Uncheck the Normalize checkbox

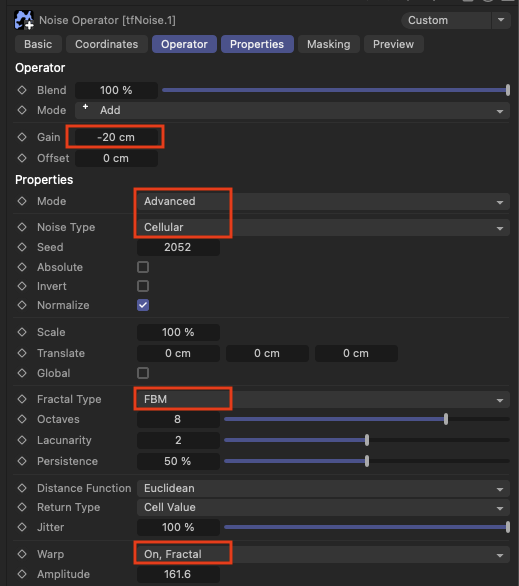143,305
